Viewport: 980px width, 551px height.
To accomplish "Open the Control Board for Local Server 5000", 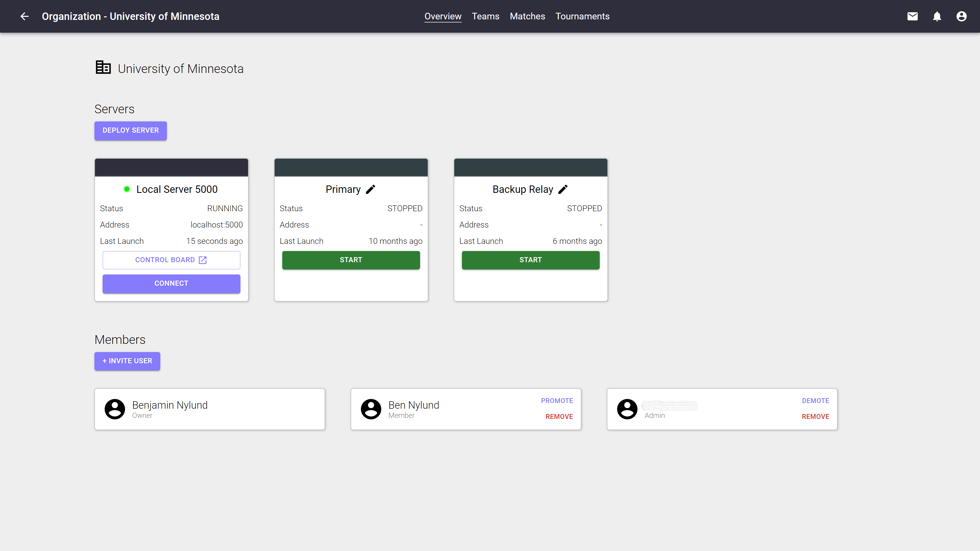I will pos(171,260).
